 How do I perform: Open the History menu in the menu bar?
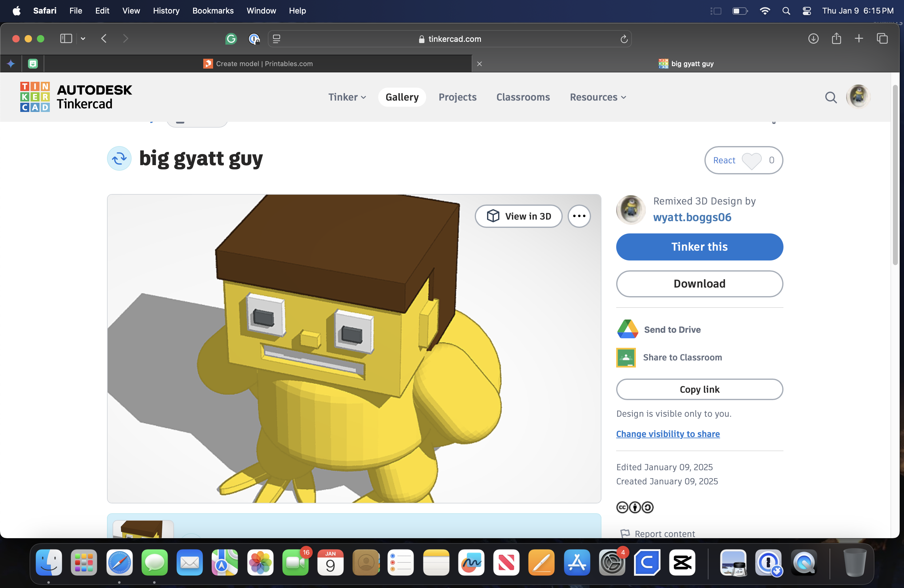tap(166, 11)
